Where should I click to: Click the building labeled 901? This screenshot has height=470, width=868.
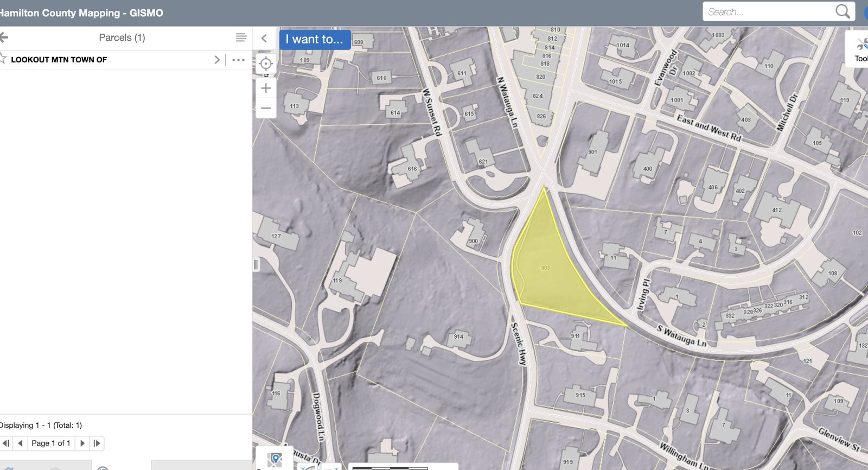(x=592, y=152)
